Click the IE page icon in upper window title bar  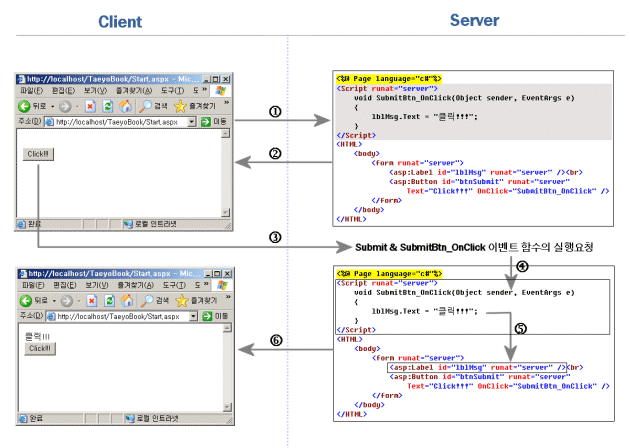[x=22, y=79]
